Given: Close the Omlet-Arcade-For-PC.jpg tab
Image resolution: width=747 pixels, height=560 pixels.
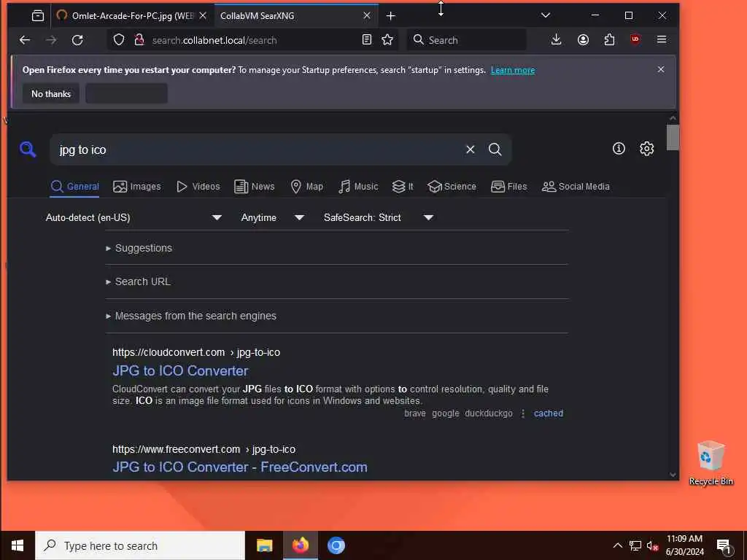Looking at the screenshot, I should tap(203, 16).
